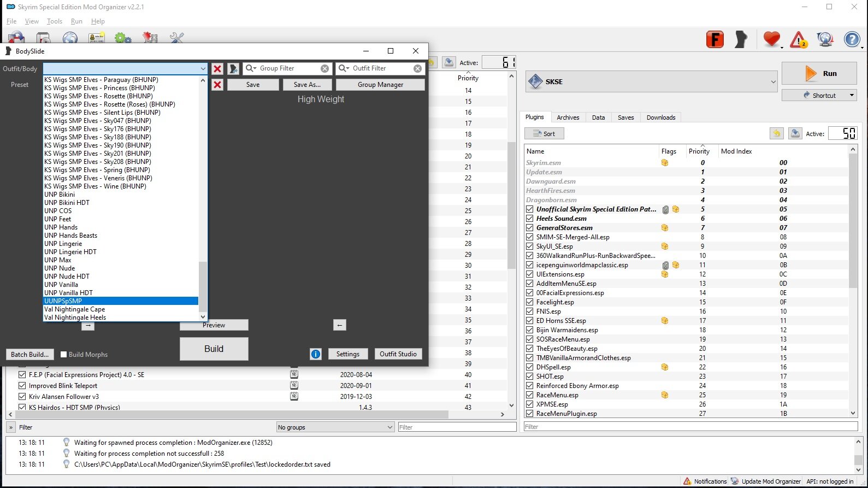The image size is (868, 488).
Task: Click the red X beside Preset row
Action: pyautogui.click(x=217, y=85)
